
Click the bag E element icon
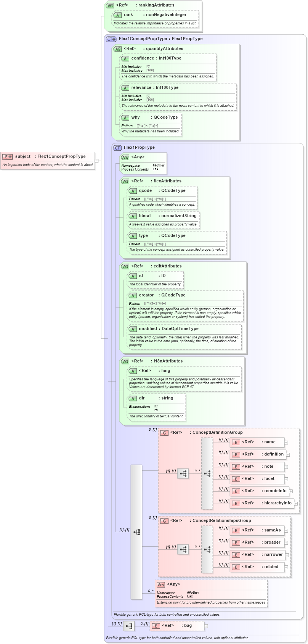pyautogui.click(x=156, y=626)
